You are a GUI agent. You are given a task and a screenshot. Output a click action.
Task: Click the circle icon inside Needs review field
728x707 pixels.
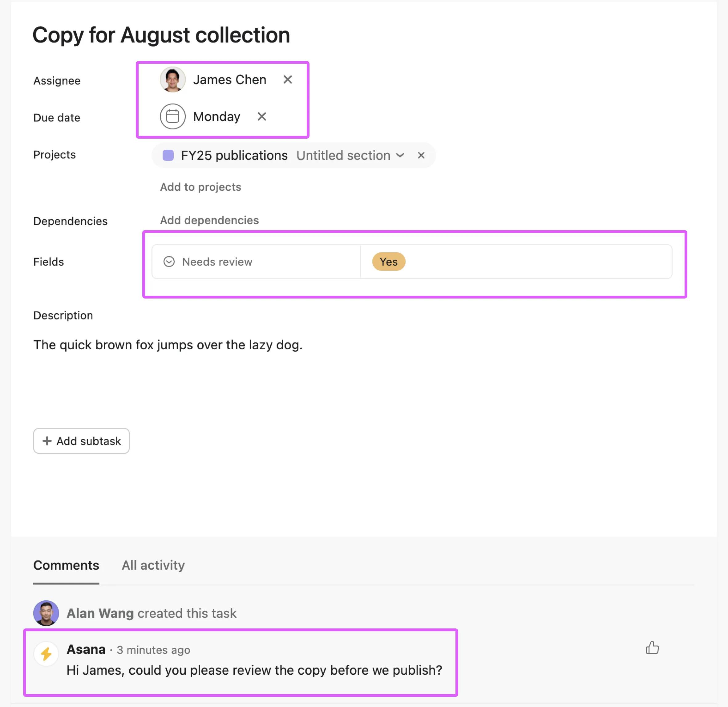click(x=169, y=262)
